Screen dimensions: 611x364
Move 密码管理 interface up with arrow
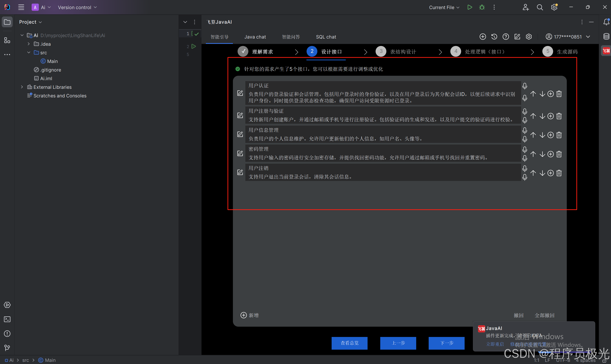[x=533, y=154]
